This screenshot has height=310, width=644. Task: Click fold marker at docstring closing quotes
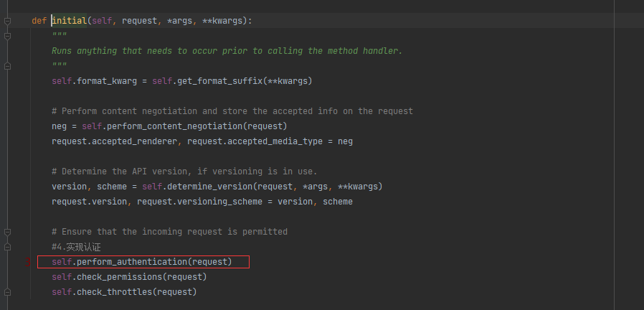[7, 66]
